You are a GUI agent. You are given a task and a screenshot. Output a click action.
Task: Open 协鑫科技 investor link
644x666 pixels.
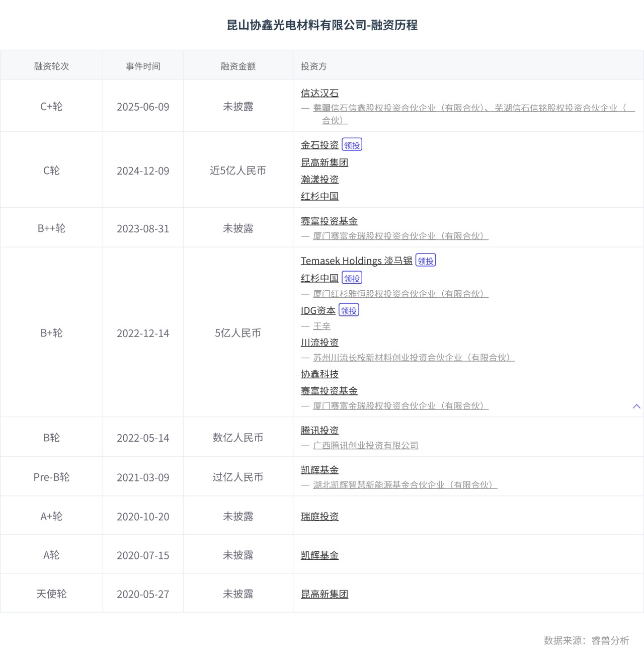[x=319, y=374]
